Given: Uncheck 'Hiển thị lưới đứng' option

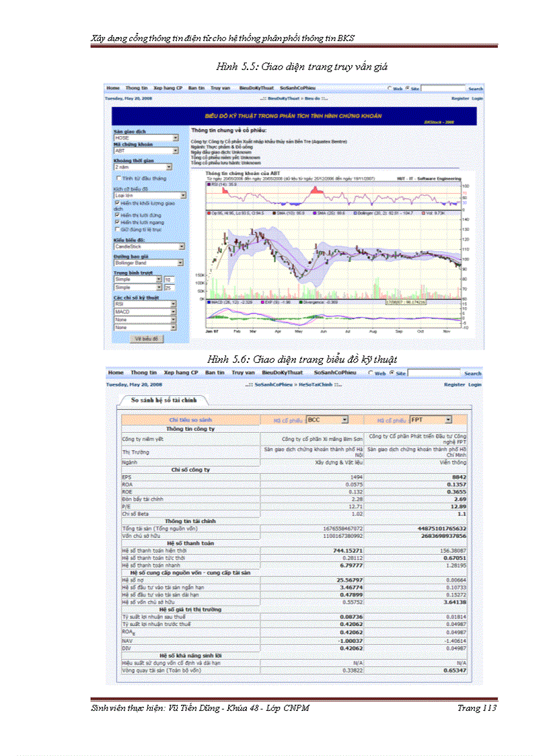Looking at the screenshot, I should pos(116,215).
